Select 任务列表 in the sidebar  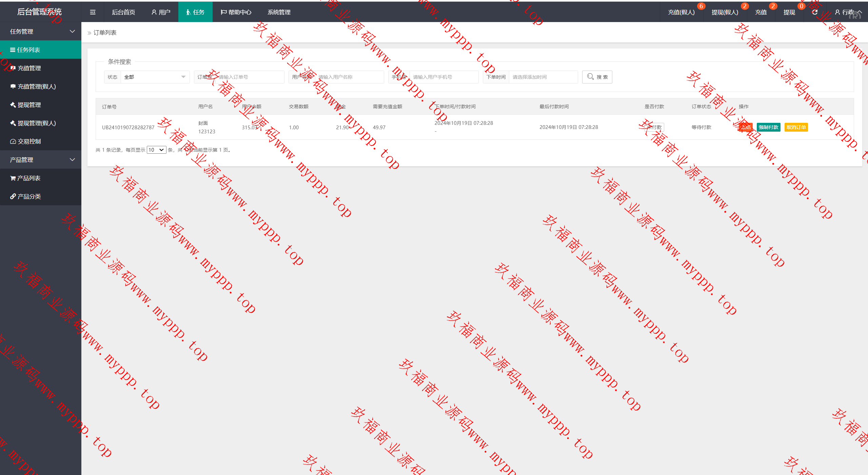coord(28,50)
